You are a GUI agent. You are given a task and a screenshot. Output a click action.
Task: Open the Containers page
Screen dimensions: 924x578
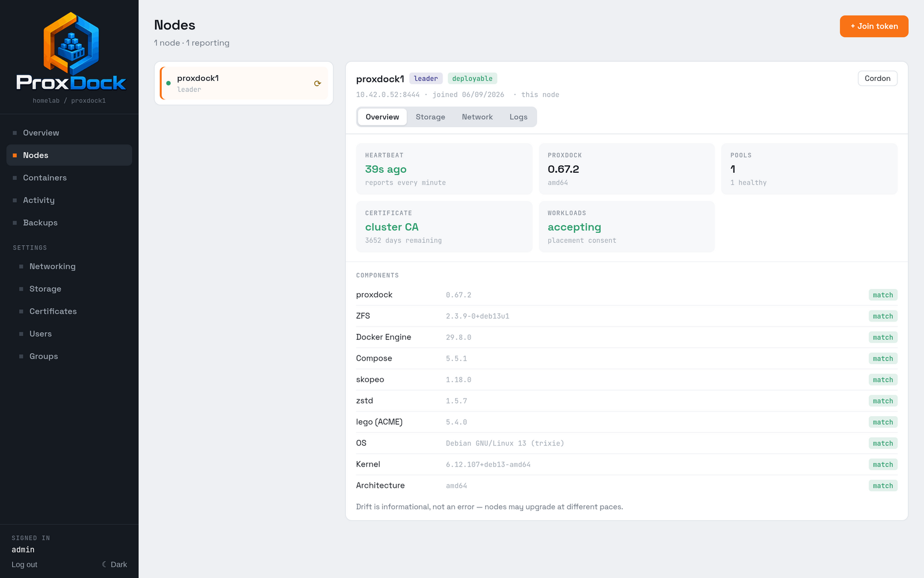click(69, 178)
